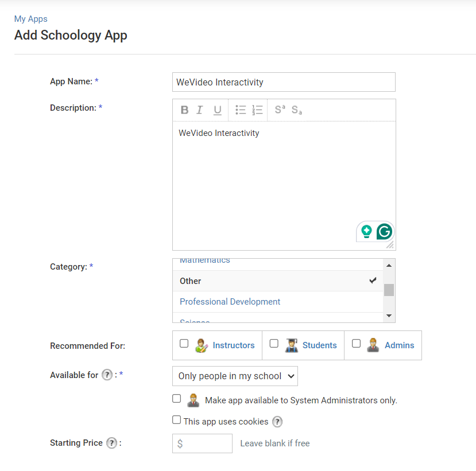The width and height of the screenshot is (476, 471).
Task: Check the Students recommended checkbox
Action: (x=274, y=343)
